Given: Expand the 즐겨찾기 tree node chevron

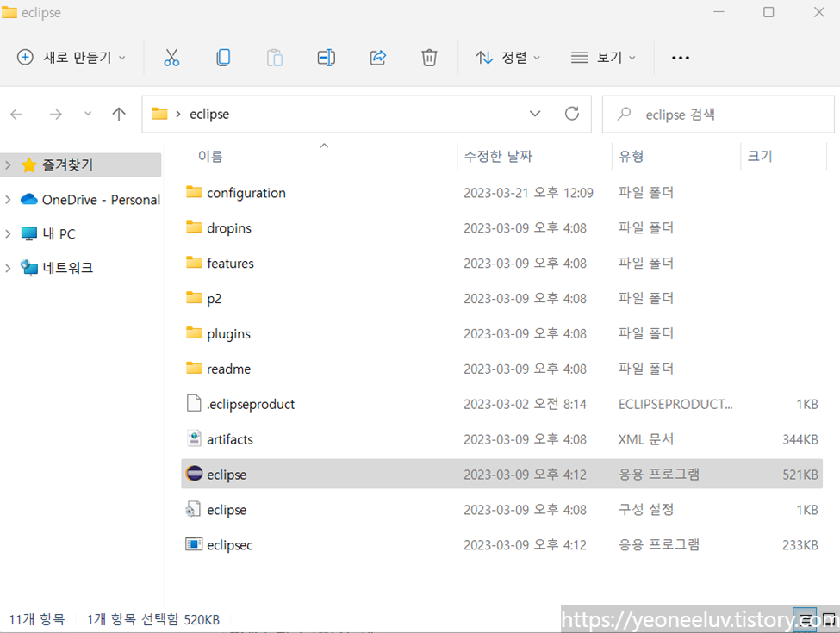Looking at the screenshot, I should point(8,165).
